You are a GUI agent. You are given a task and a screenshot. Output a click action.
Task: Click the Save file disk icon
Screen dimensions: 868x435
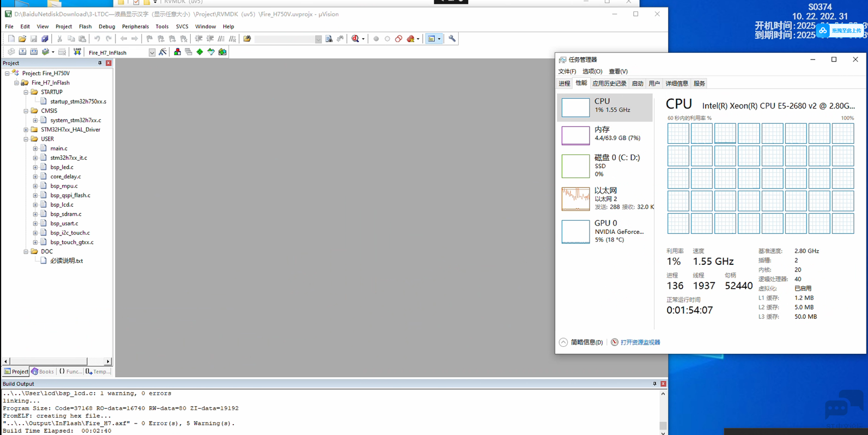click(34, 39)
